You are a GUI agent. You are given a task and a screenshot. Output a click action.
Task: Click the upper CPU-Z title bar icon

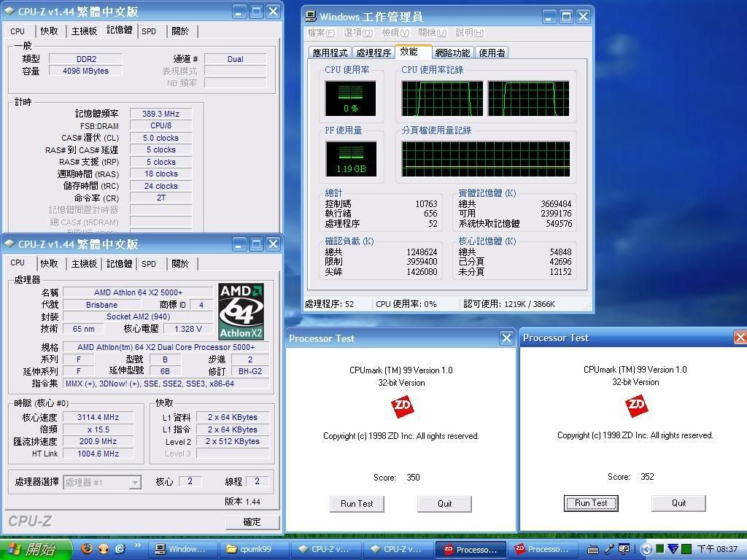pyautogui.click(x=9, y=11)
